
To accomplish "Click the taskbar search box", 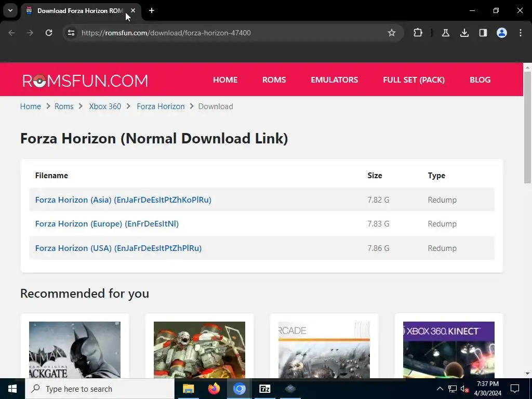I will pos(100,389).
